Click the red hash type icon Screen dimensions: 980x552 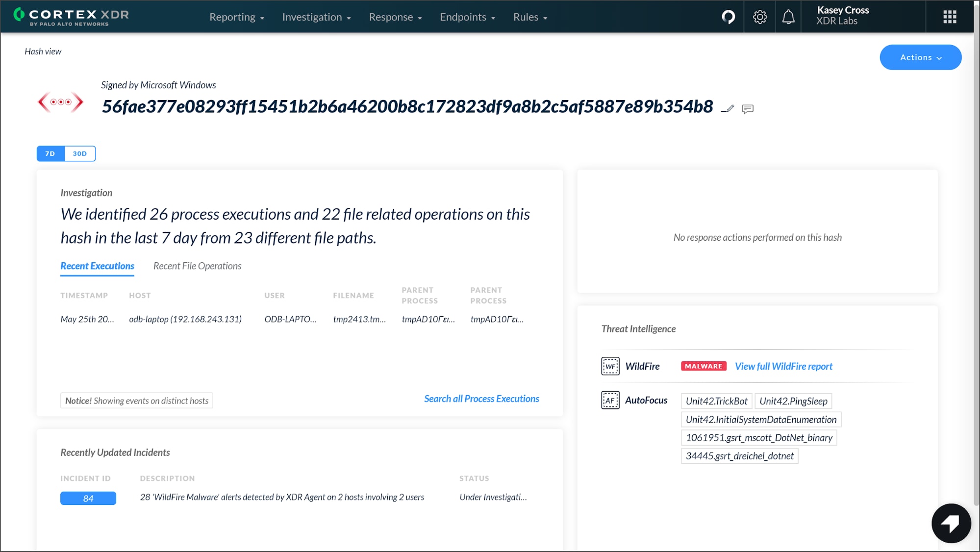(x=61, y=102)
